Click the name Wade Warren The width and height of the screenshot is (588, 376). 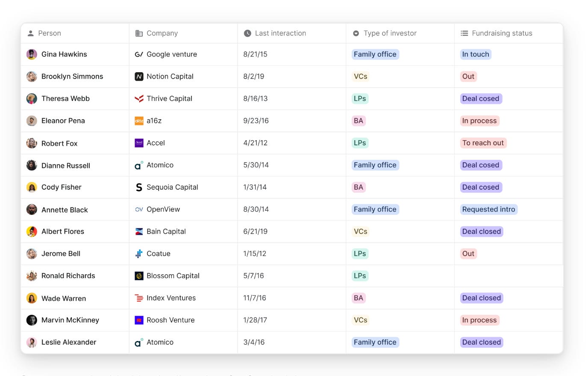point(64,298)
